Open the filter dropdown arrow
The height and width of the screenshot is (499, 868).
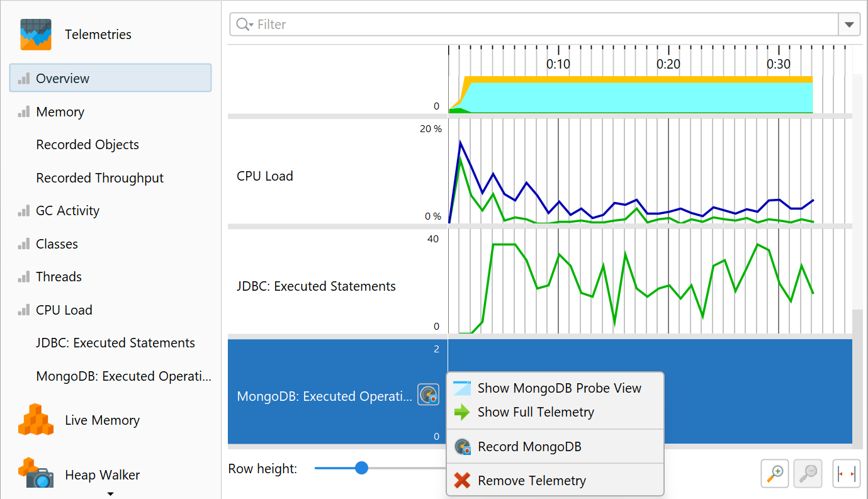pos(849,25)
